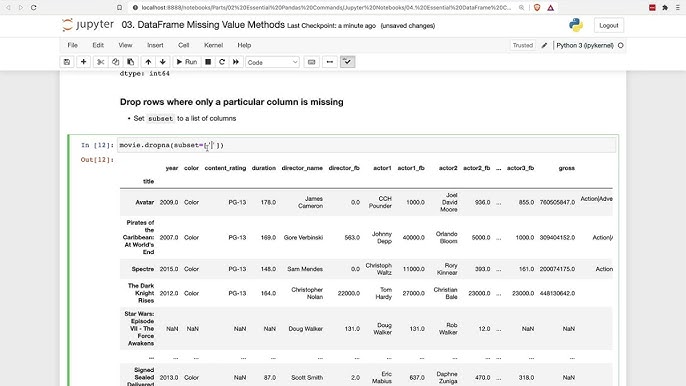Toggle the Trusted notebook indicator
Screen dimensions: 686x386
pyautogui.click(x=522, y=45)
